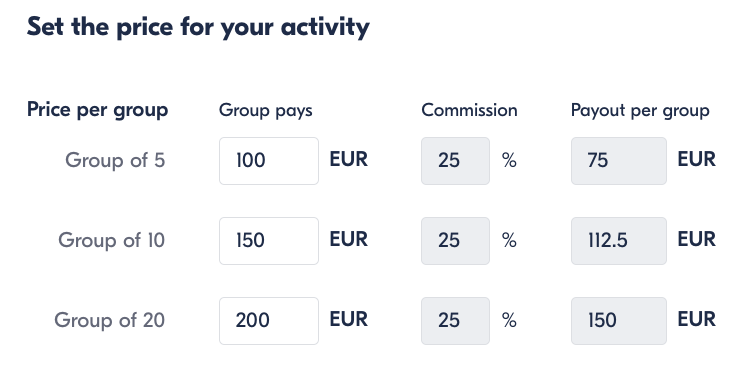Click the Group of 5 commission field
This screenshot has height=368, width=746.
(x=455, y=161)
